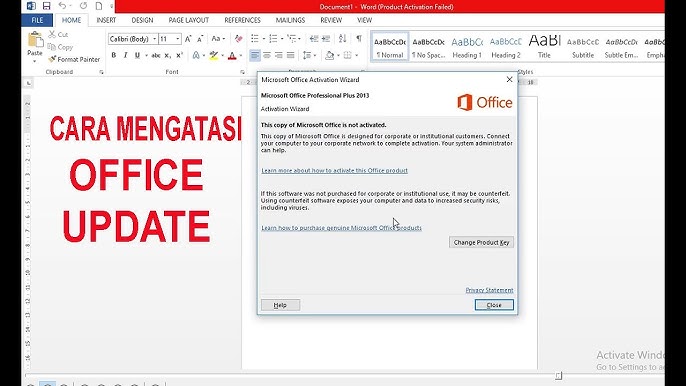Toggle strikethrough text

pyautogui.click(x=155, y=55)
